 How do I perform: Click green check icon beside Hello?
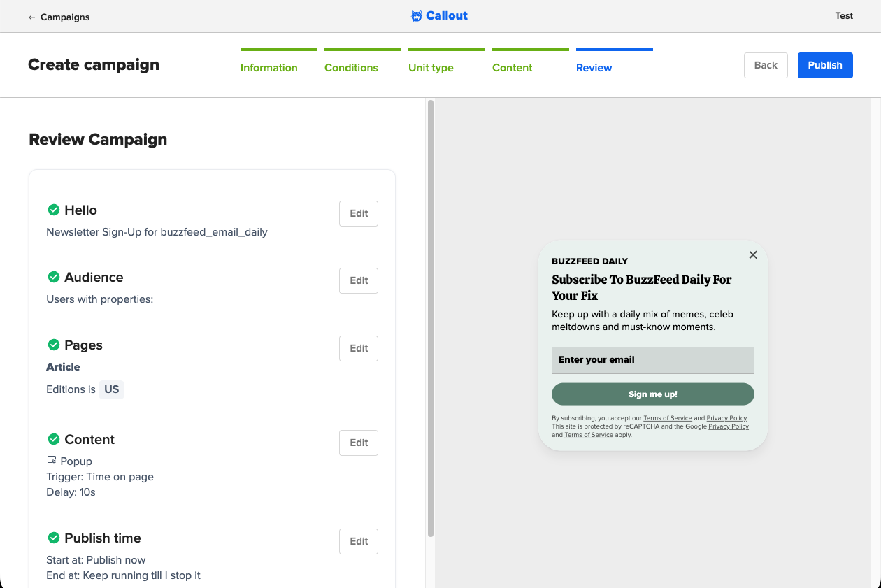tap(53, 210)
